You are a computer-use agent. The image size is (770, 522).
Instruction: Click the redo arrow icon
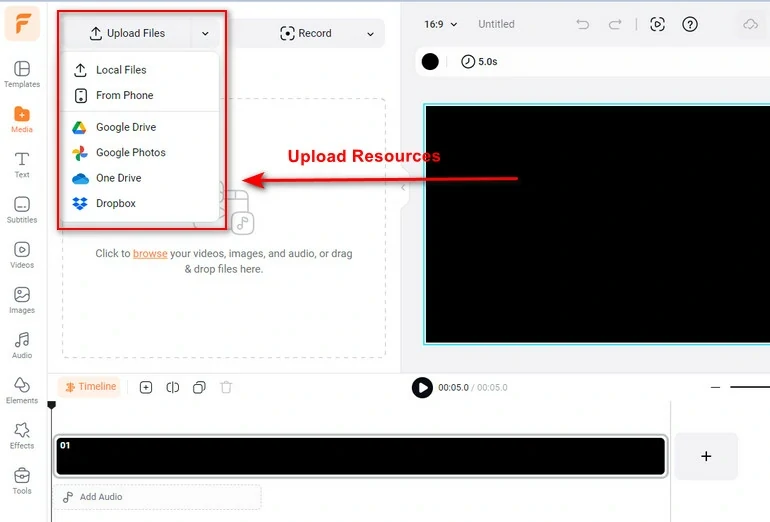pos(615,24)
